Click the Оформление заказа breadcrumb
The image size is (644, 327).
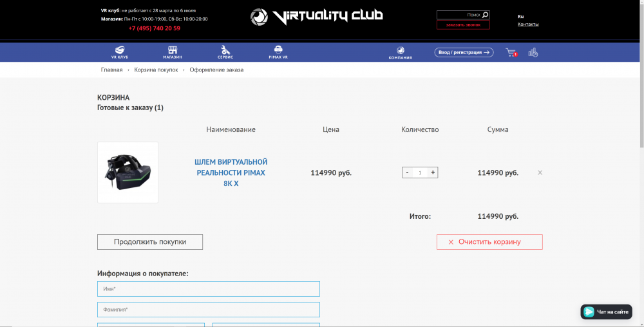coord(216,70)
